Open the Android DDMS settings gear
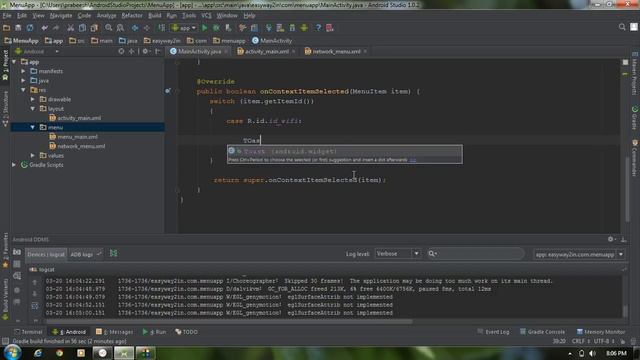 pos(611,239)
